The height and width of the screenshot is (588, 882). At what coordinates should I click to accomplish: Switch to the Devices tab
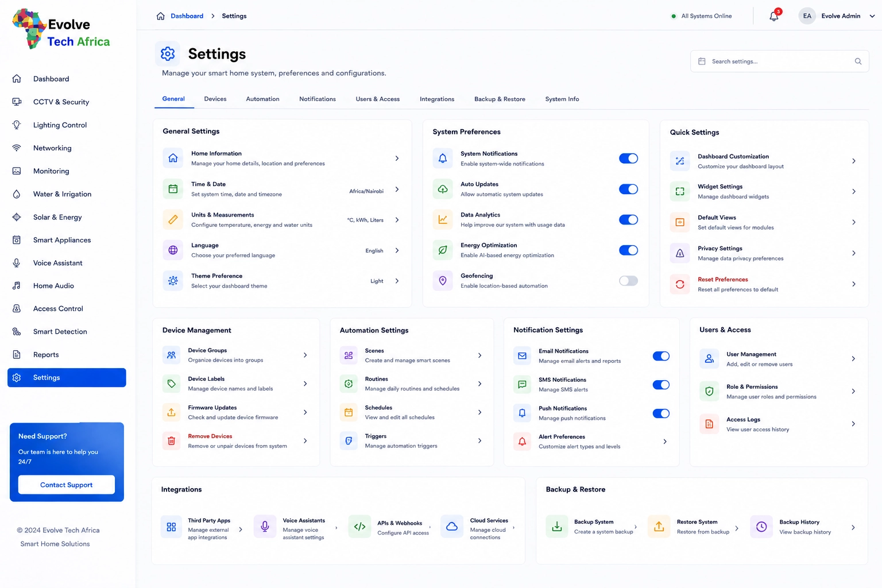(x=215, y=99)
